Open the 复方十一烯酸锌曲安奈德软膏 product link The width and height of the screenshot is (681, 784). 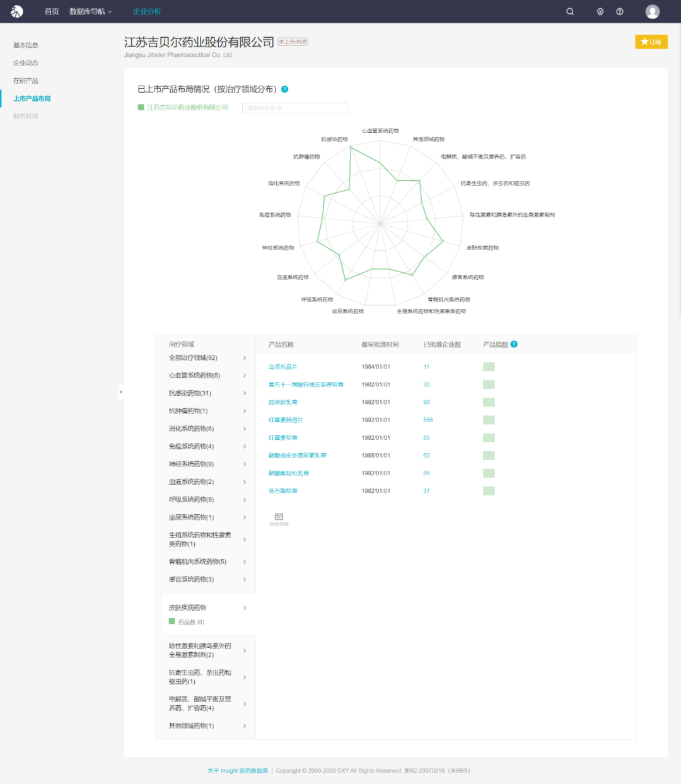tap(306, 384)
